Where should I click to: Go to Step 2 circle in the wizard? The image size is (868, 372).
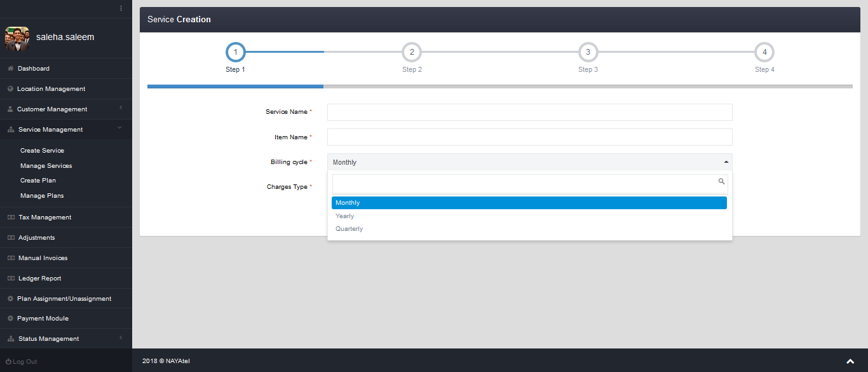coord(412,52)
